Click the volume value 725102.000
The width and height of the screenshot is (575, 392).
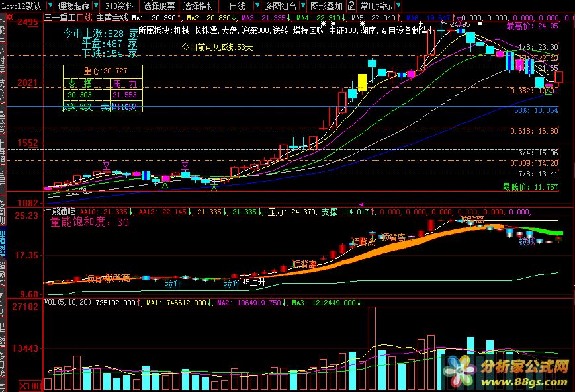pos(115,303)
